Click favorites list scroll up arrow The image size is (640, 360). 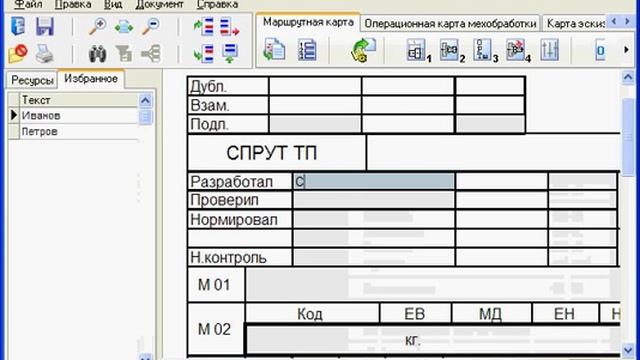[x=145, y=100]
